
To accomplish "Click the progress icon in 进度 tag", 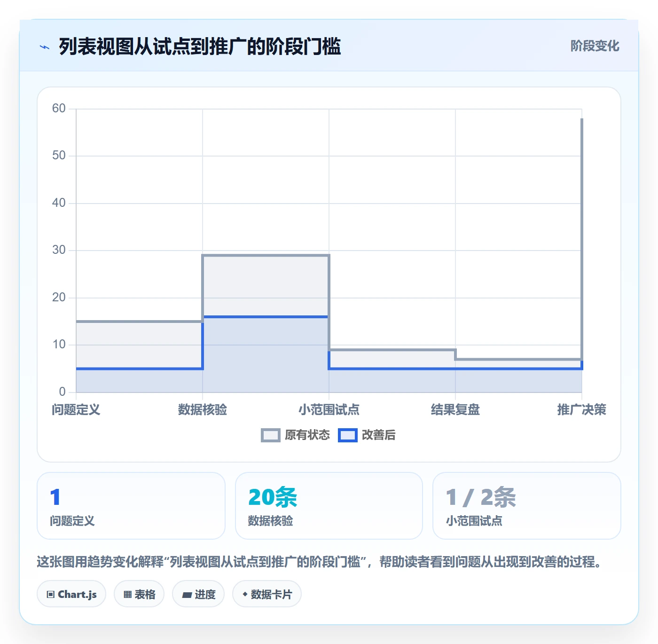I will [187, 595].
